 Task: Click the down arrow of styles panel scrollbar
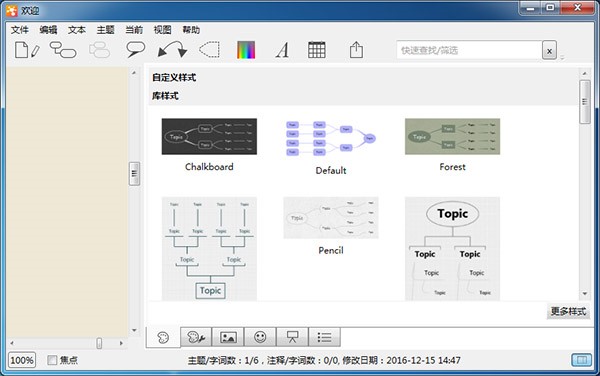coord(584,293)
